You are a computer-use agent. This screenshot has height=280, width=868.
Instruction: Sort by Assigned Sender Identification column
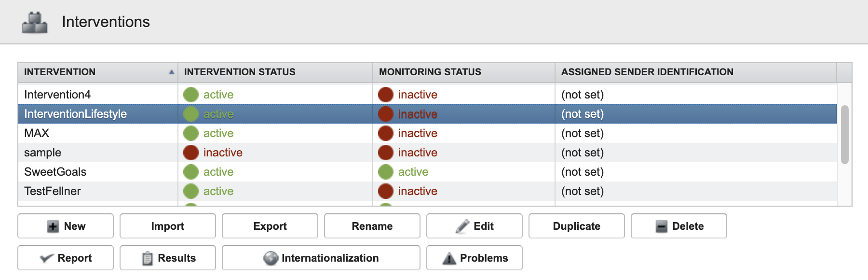(x=647, y=72)
